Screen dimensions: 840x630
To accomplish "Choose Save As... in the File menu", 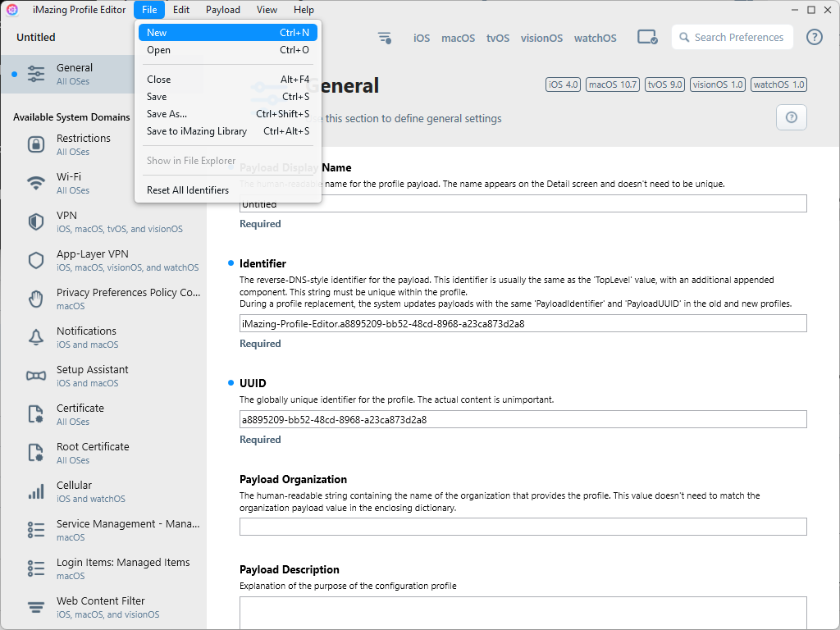I will [228, 113].
